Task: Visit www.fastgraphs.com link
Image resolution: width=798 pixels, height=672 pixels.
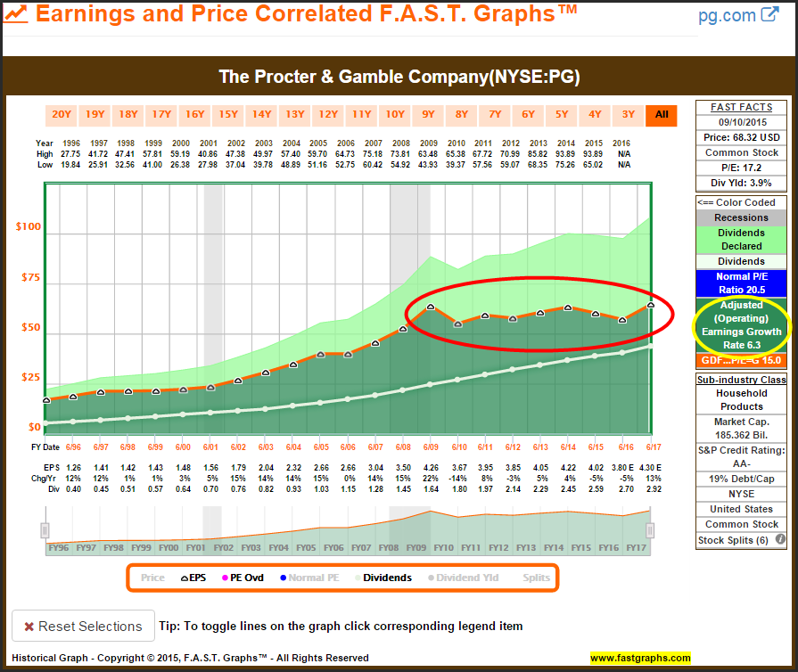Action: (640, 658)
